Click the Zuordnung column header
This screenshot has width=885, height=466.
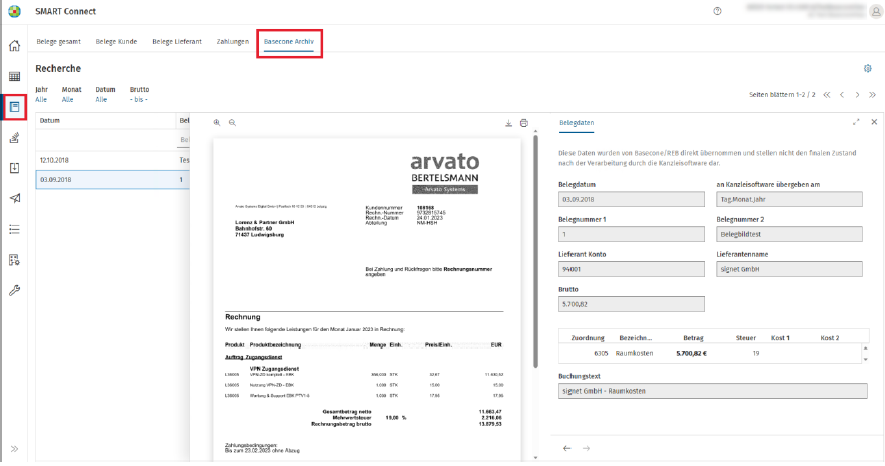[588, 338]
